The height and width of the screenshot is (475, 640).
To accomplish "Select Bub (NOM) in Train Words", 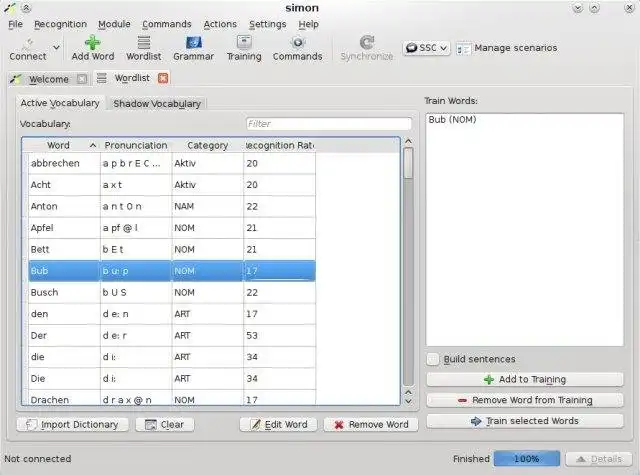I will (452, 120).
